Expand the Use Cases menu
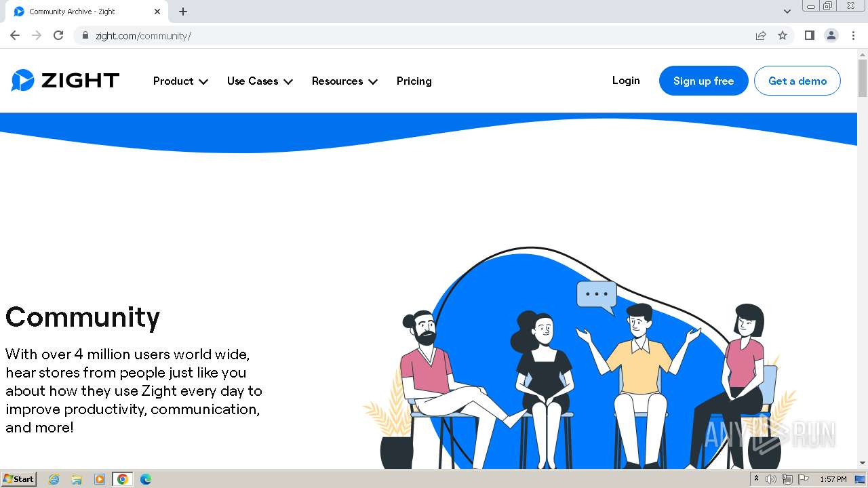This screenshot has height=488, width=868. [260, 81]
